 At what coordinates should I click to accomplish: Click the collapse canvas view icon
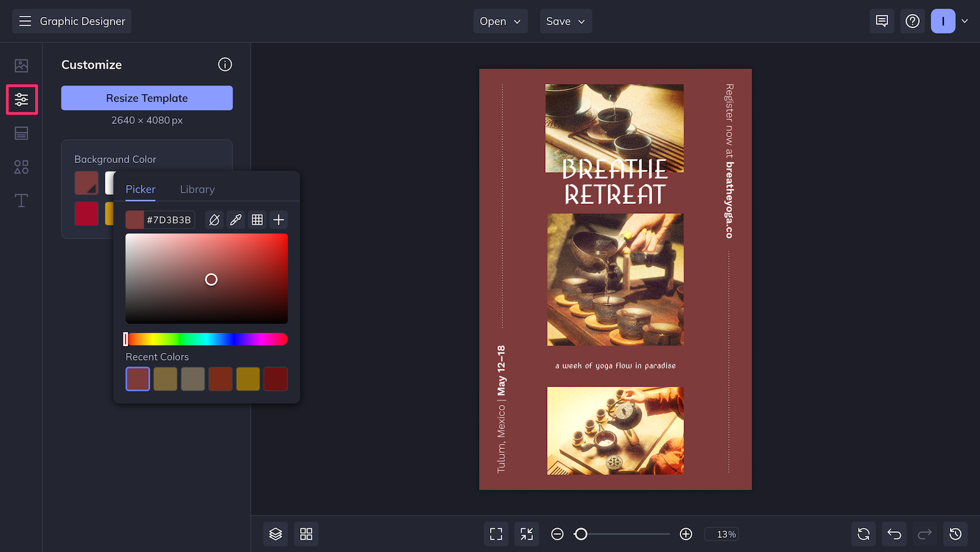pyautogui.click(x=526, y=534)
